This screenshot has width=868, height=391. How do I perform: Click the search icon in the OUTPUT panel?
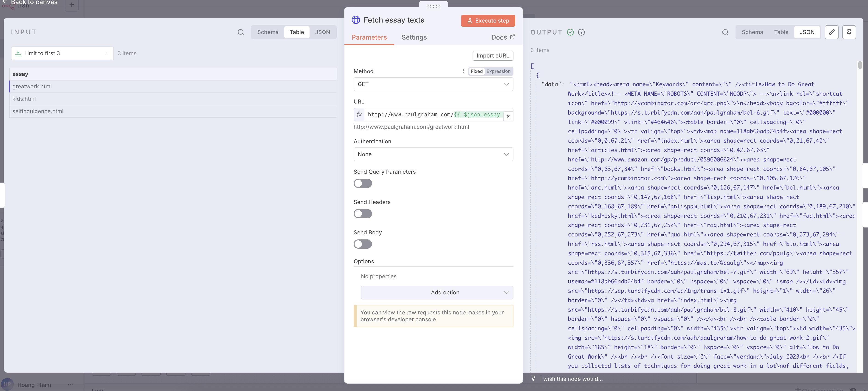pyautogui.click(x=725, y=32)
